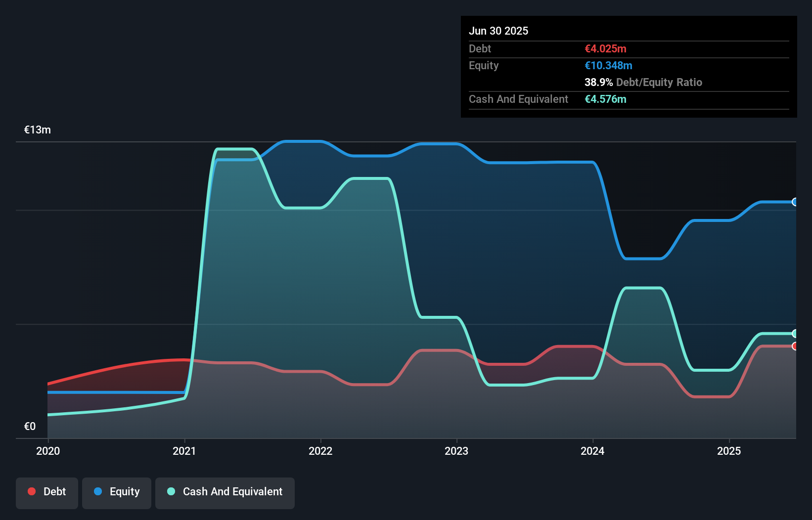Open details for the Debt/Equity Ratio row
Image resolution: width=812 pixels, height=520 pixels.
(x=643, y=82)
